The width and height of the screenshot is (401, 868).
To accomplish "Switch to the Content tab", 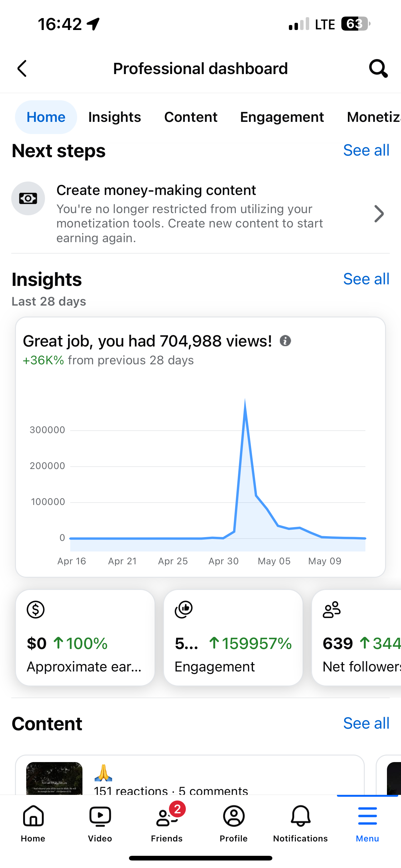I will (191, 117).
